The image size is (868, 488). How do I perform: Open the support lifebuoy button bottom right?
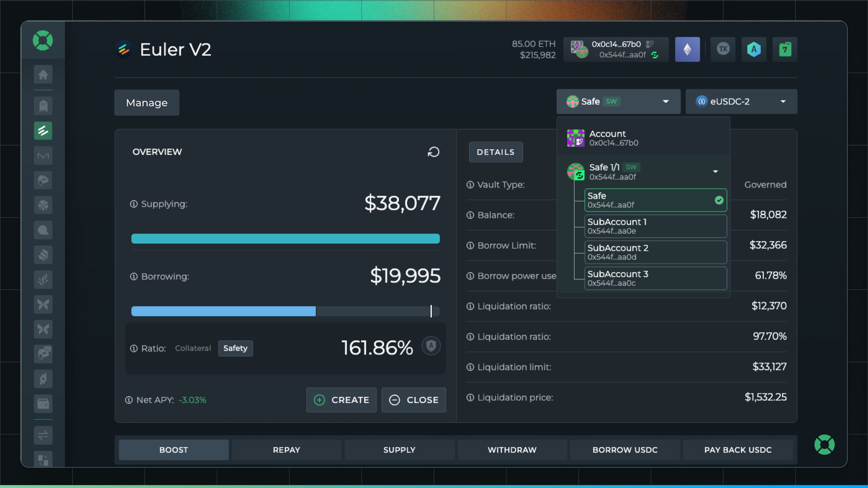[x=824, y=445]
